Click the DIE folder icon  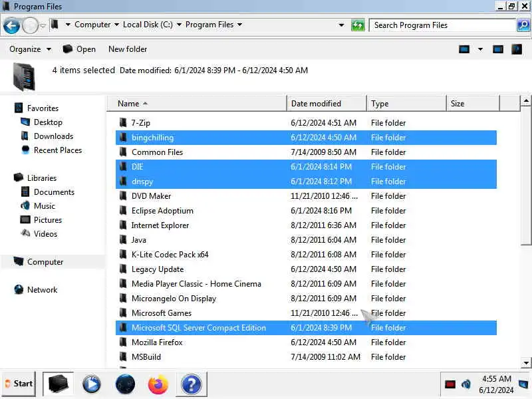pos(123,167)
